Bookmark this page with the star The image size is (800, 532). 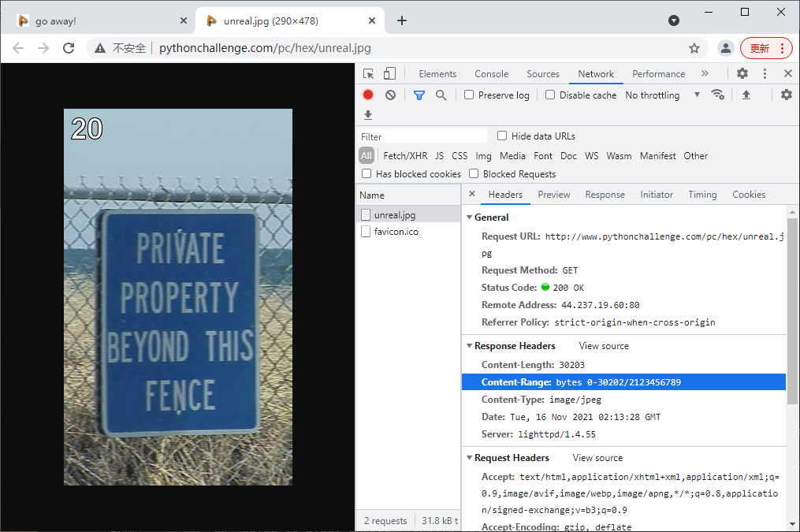694,48
